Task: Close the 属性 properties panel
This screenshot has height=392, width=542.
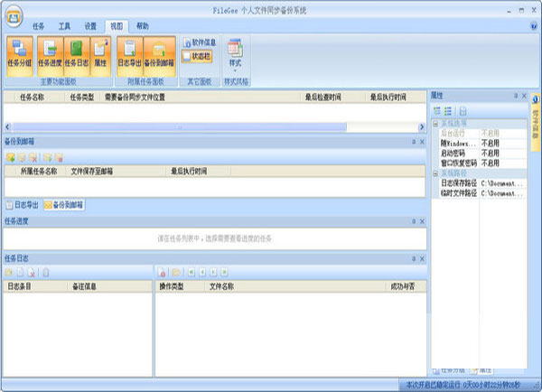Action: (x=524, y=96)
